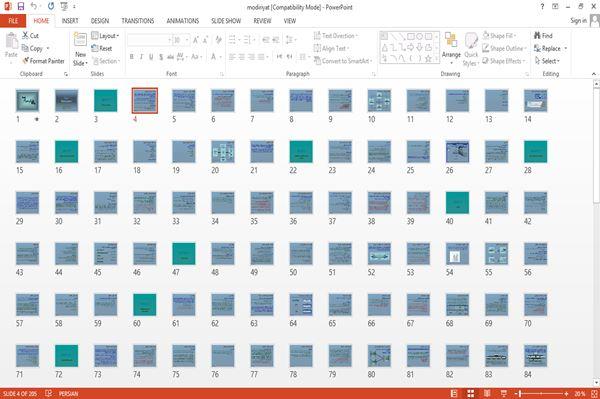600x399 pixels.
Task: Switch to Normal view in status bar
Action: click(x=454, y=394)
